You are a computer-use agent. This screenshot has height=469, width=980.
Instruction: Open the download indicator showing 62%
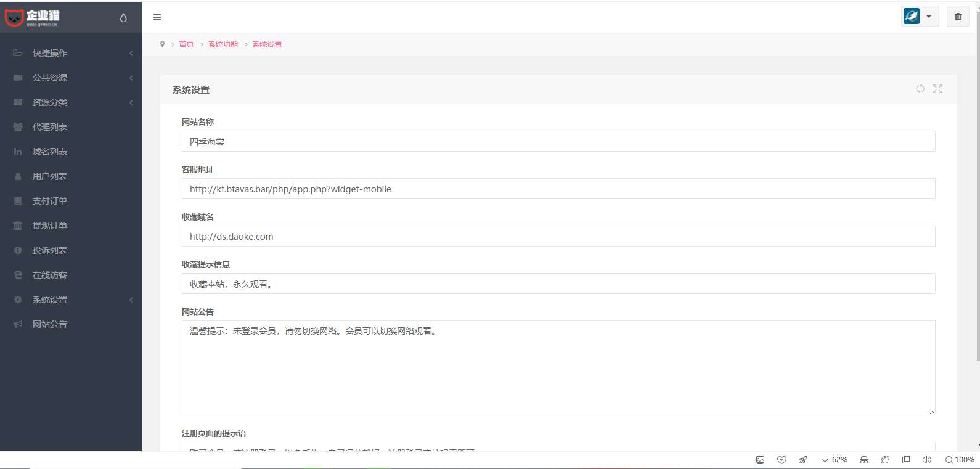pyautogui.click(x=834, y=460)
